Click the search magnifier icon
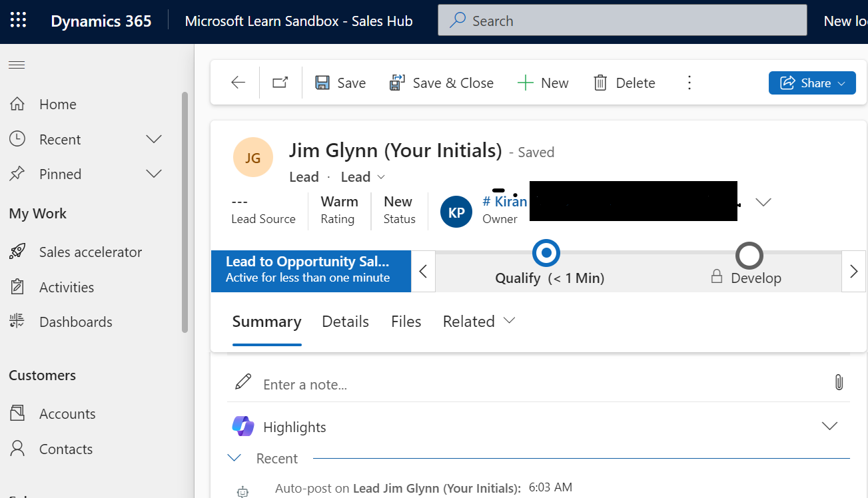Screen dimensions: 868x498 (x=458, y=21)
